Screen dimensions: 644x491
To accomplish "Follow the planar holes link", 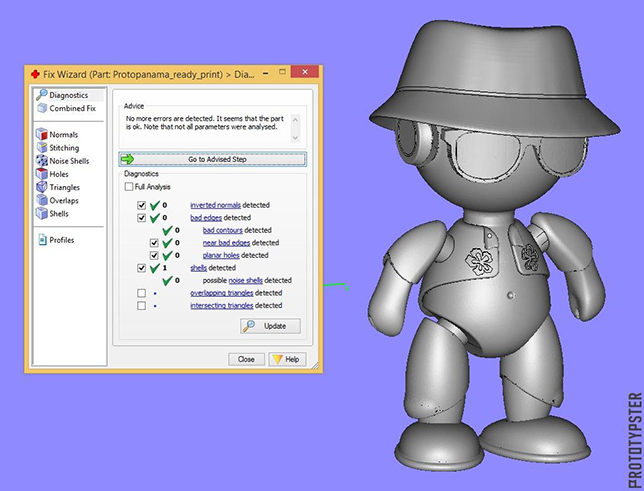I will click(x=221, y=255).
